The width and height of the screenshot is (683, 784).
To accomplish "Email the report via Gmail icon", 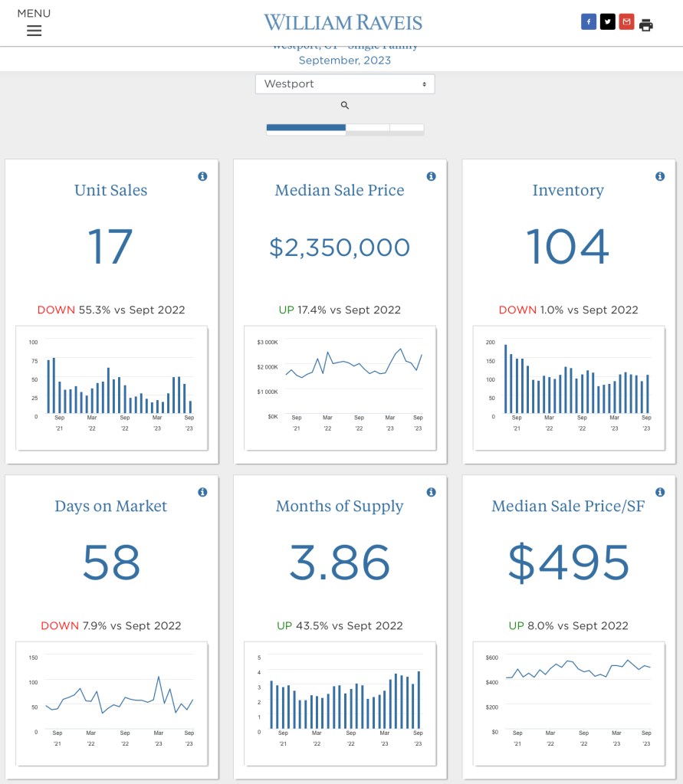I will click(x=627, y=22).
